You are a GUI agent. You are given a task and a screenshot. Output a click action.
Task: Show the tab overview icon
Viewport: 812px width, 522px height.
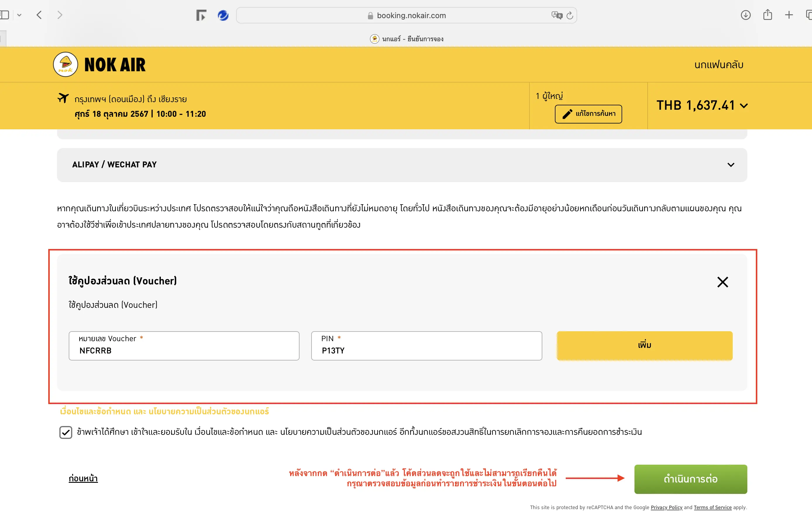tap(809, 15)
